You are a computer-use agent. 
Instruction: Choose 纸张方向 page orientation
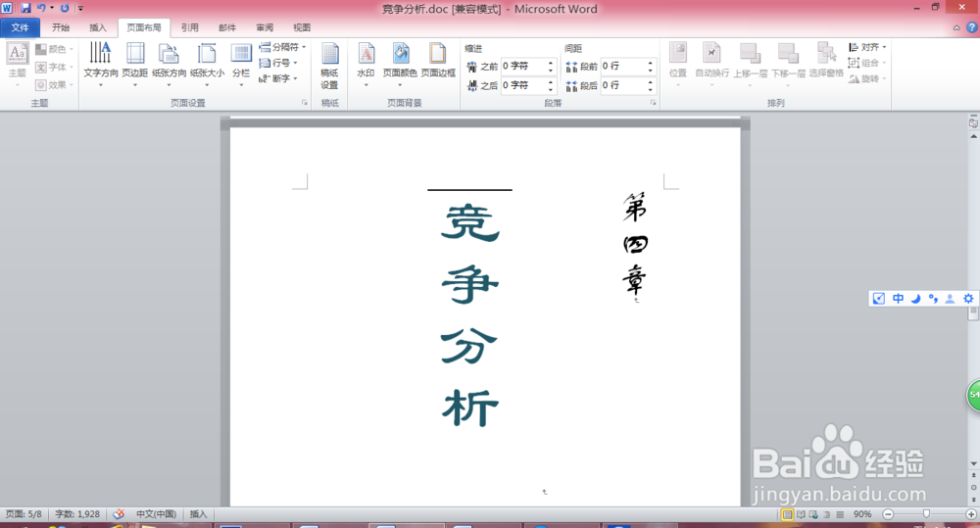pyautogui.click(x=169, y=65)
